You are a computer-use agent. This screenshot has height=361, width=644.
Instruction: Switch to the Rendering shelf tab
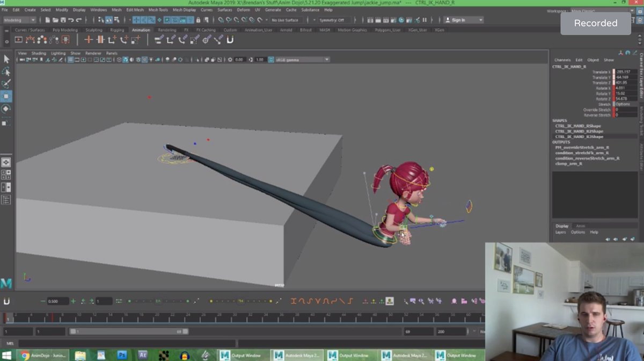(167, 30)
